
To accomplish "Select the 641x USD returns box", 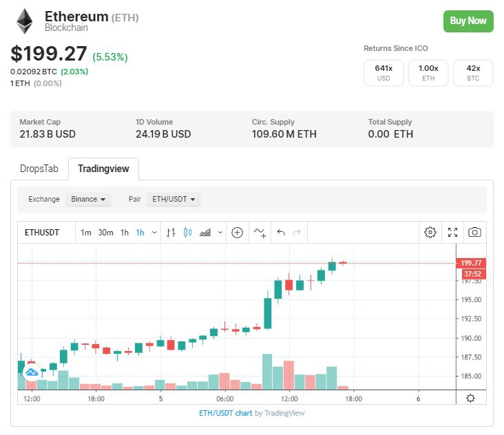I will point(384,73).
